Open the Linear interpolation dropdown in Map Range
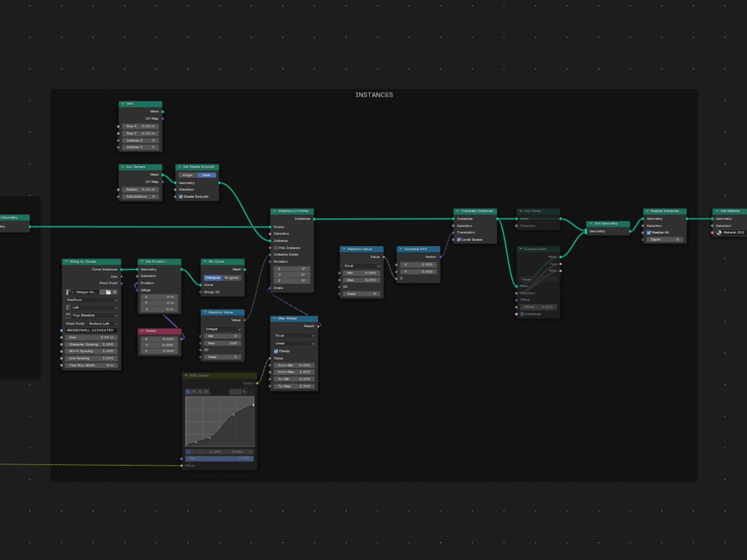Viewport: 747px width, 560px height. click(294, 343)
